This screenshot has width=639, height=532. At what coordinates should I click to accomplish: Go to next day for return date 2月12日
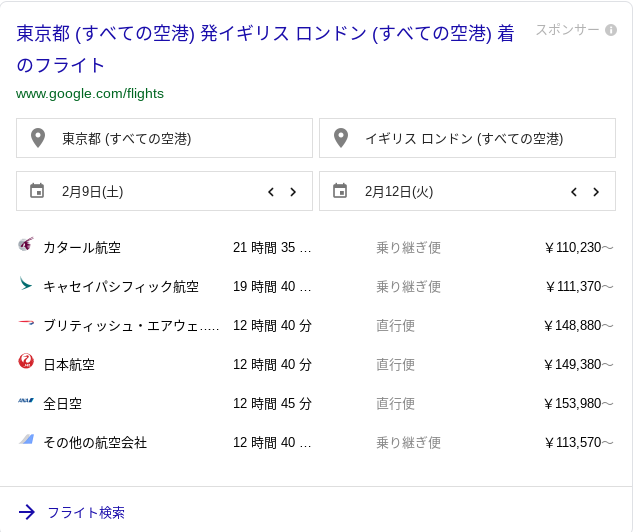click(x=596, y=192)
